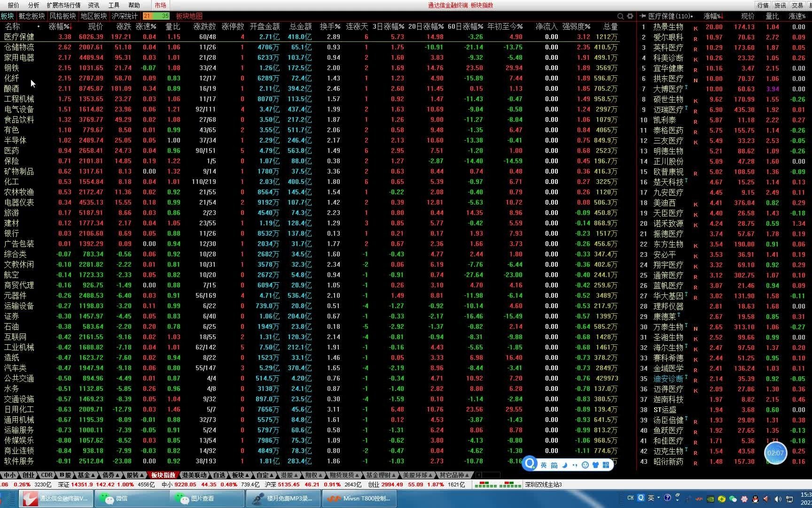The image size is (812, 508).
Task: Select 迪安诊断 stock in right panel
Action: point(724,379)
